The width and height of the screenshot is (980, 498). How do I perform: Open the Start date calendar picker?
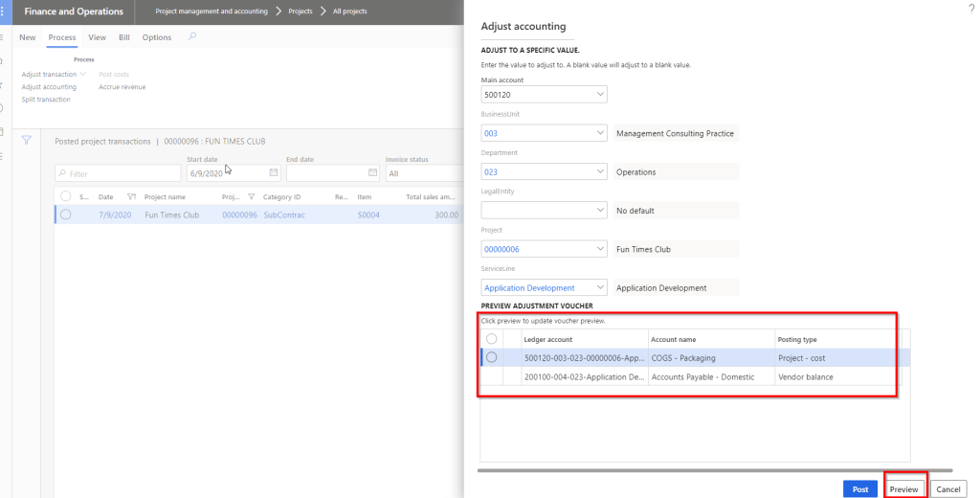(273, 173)
